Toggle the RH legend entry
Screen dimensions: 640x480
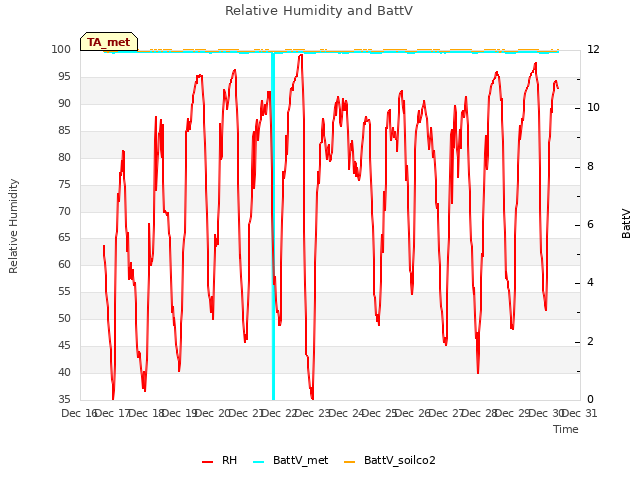pos(219,460)
